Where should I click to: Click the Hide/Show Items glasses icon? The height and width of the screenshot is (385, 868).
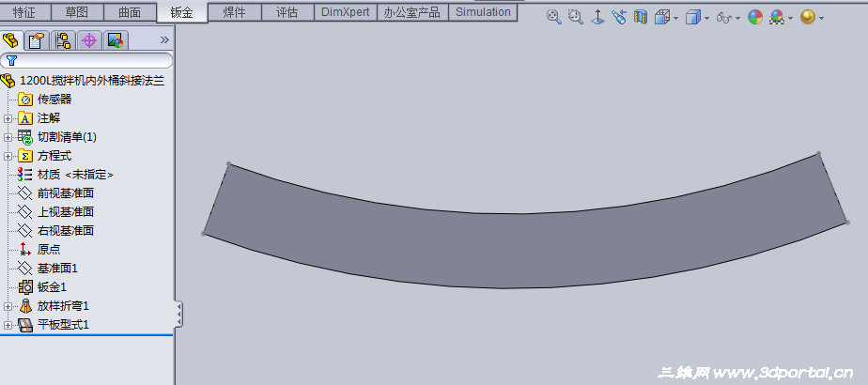[x=724, y=18]
